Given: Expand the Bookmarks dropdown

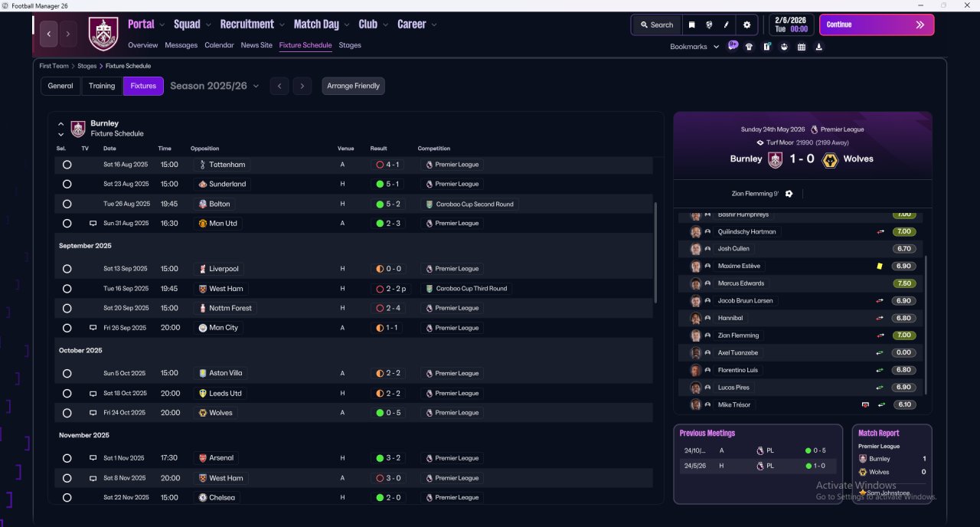Looking at the screenshot, I should [694, 47].
